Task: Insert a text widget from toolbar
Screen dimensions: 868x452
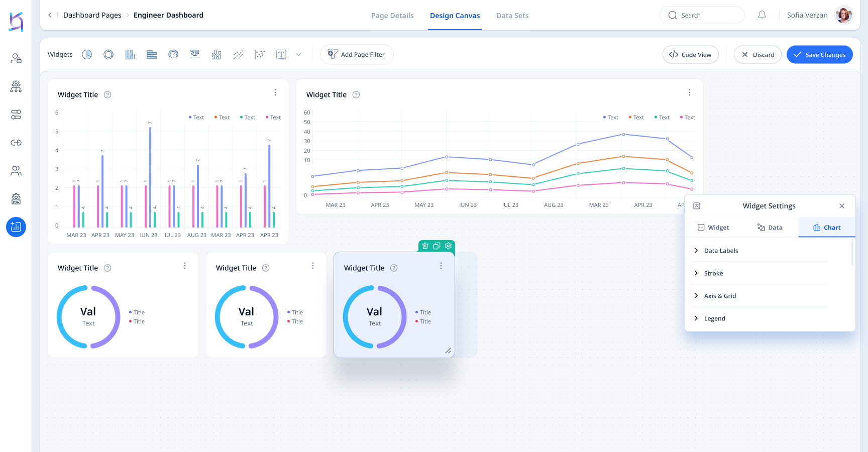Action: click(x=281, y=55)
